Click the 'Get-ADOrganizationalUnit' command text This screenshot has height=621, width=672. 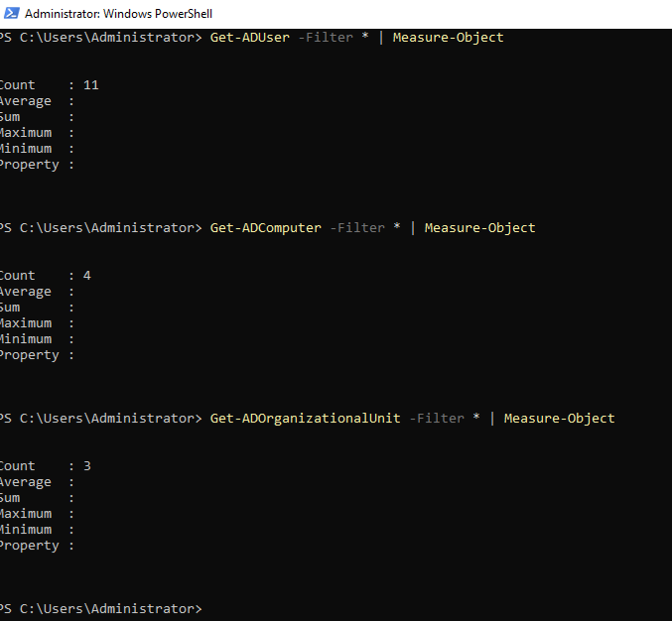click(x=305, y=419)
